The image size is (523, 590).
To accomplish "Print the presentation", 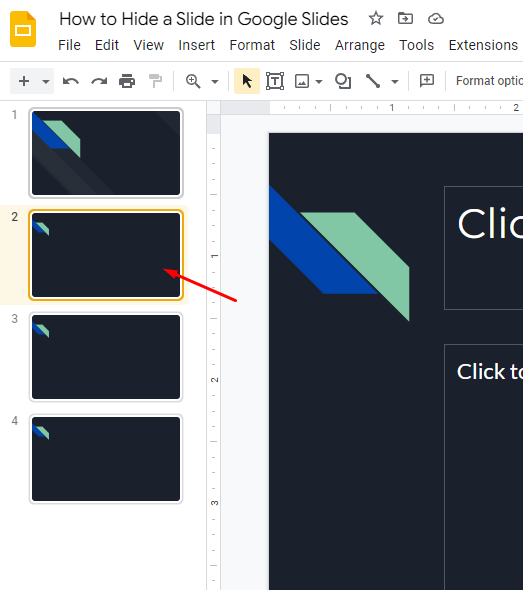I will 127,81.
